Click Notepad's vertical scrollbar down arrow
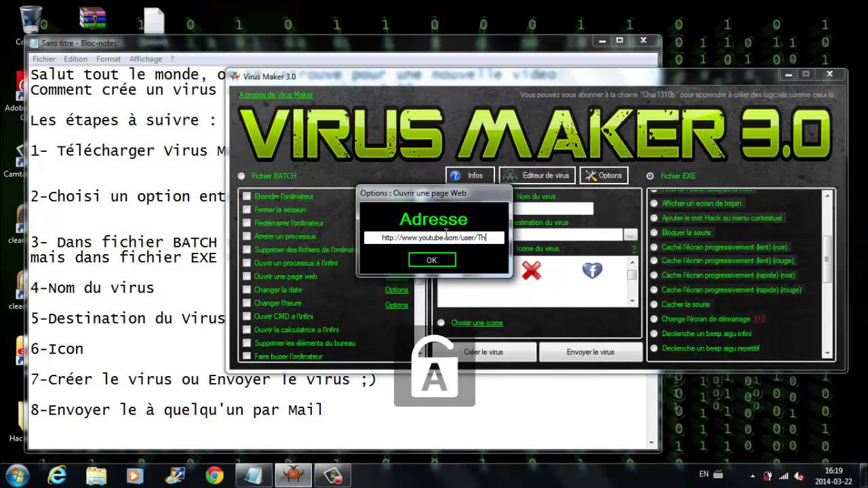 pyautogui.click(x=652, y=444)
